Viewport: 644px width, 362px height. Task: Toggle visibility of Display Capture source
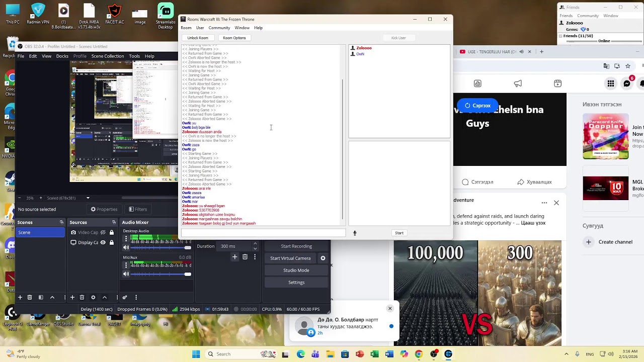point(103,242)
